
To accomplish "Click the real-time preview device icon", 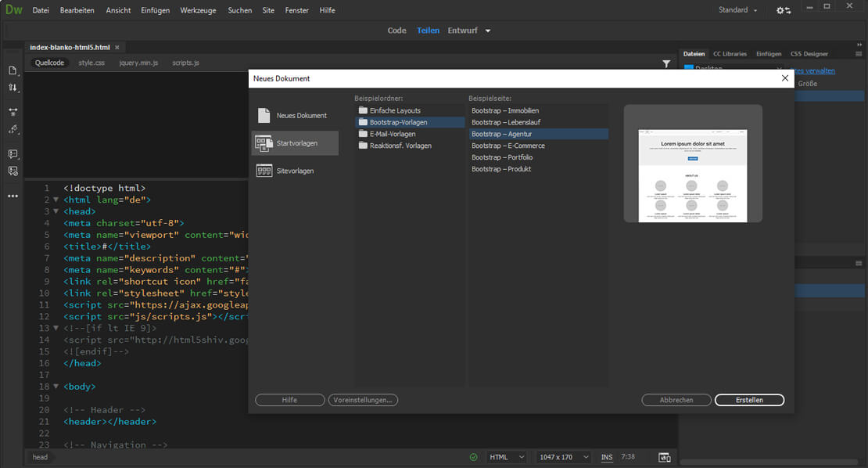I will 664,457.
